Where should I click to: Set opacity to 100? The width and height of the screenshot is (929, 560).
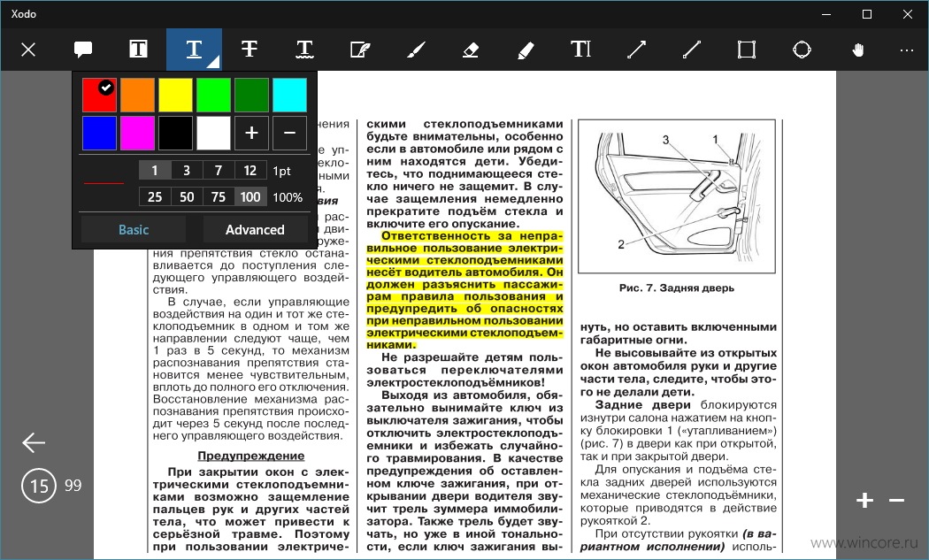click(x=250, y=196)
